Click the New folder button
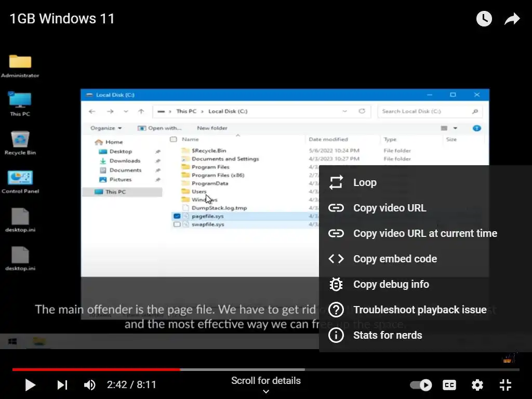532x399 pixels. pos(212,128)
